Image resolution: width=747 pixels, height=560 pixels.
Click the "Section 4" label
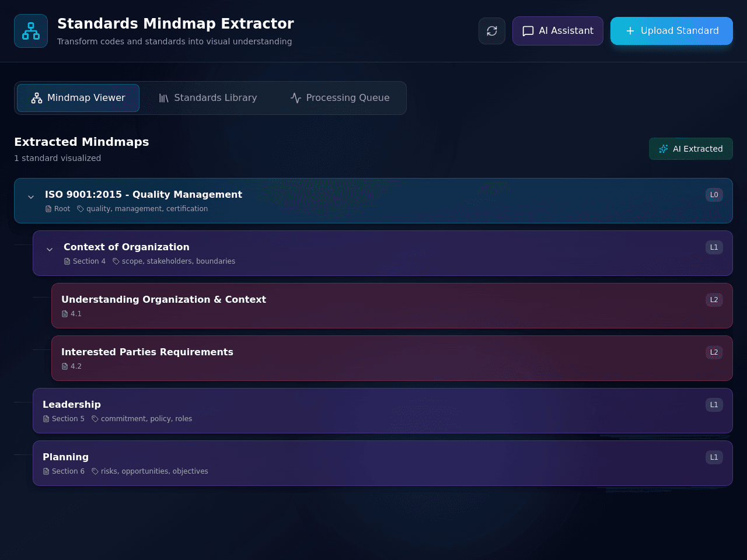click(89, 261)
